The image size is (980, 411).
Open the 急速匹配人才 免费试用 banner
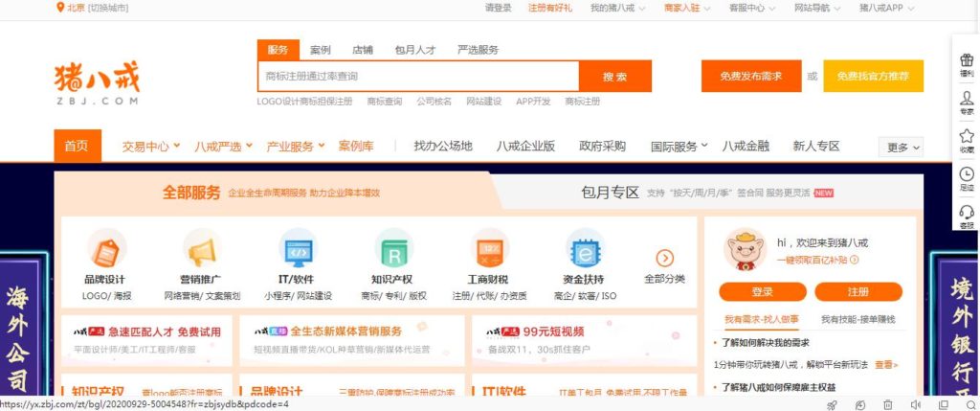click(146, 340)
